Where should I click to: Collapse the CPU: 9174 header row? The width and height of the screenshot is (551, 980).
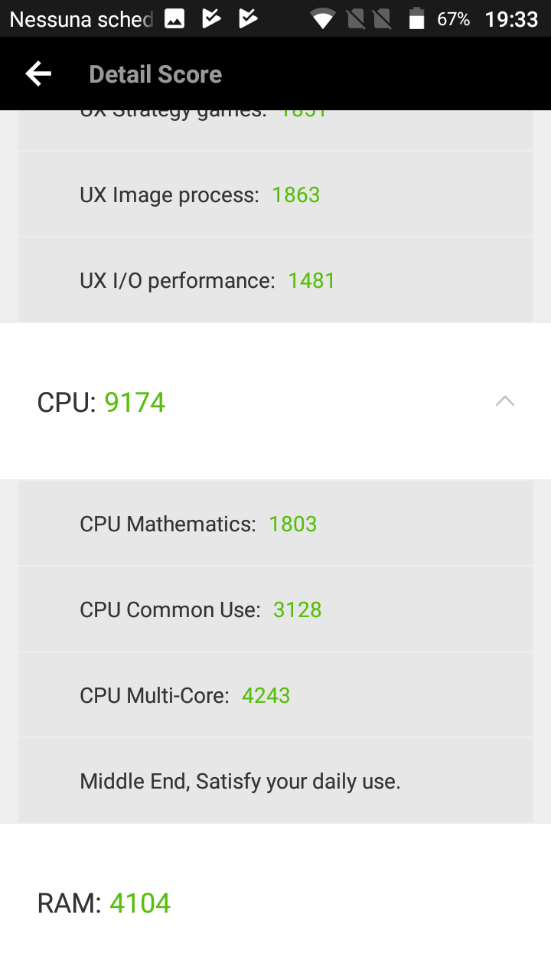pyautogui.click(x=275, y=402)
